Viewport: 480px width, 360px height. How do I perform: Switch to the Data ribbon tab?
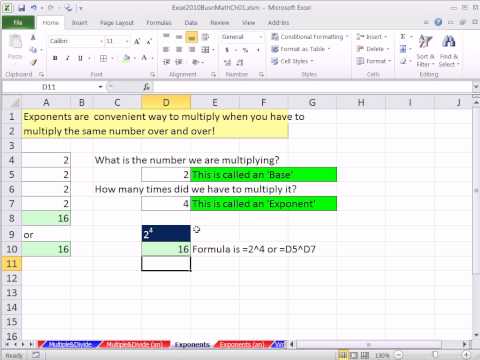[191, 23]
